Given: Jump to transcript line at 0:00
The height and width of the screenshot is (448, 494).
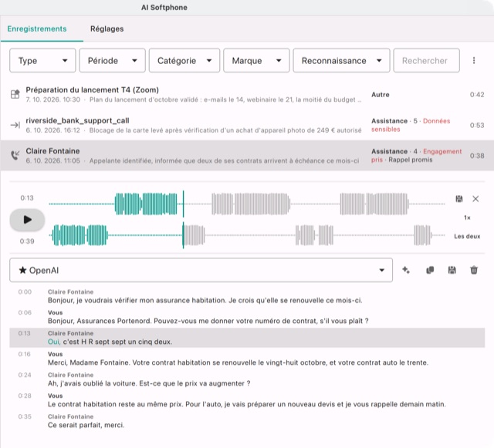Looking at the screenshot, I should [x=247, y=296].
